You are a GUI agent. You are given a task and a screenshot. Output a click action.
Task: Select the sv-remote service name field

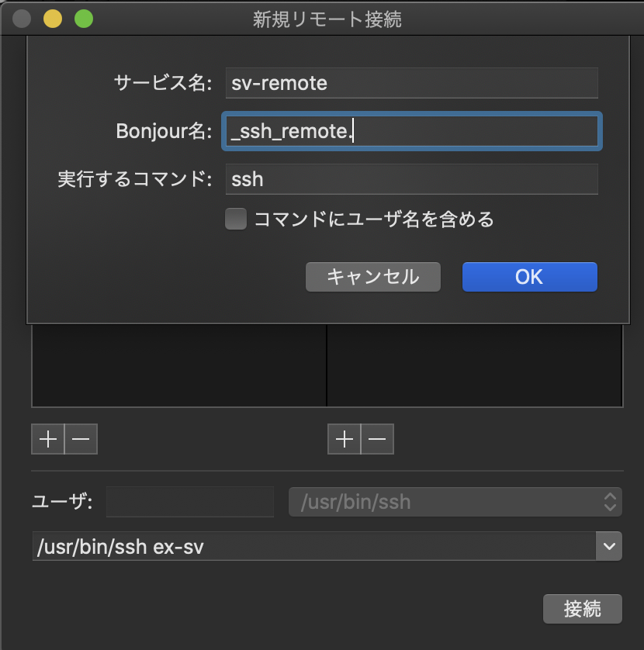[x=411, y=82]
